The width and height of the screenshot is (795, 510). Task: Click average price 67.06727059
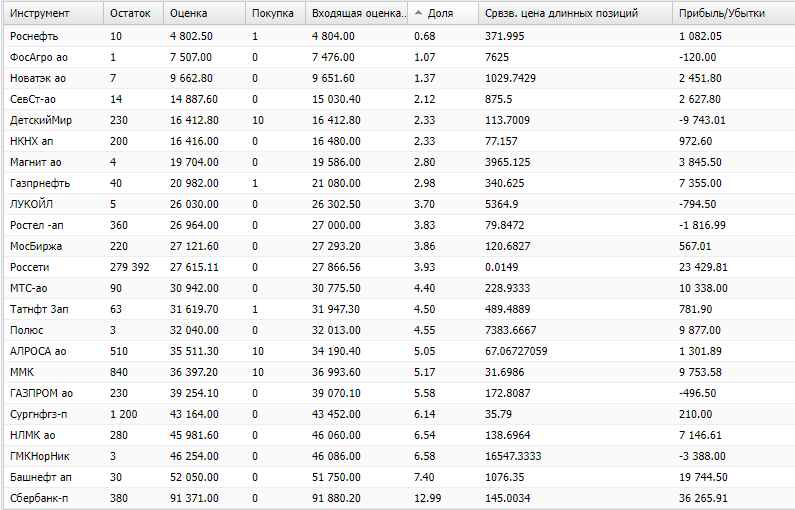pos(516,351)
